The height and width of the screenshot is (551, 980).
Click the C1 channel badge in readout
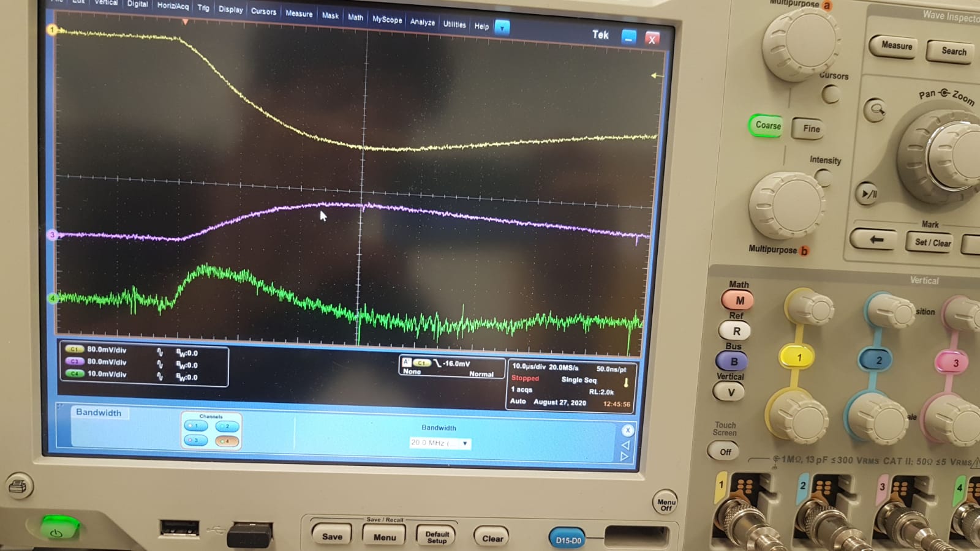74,349
